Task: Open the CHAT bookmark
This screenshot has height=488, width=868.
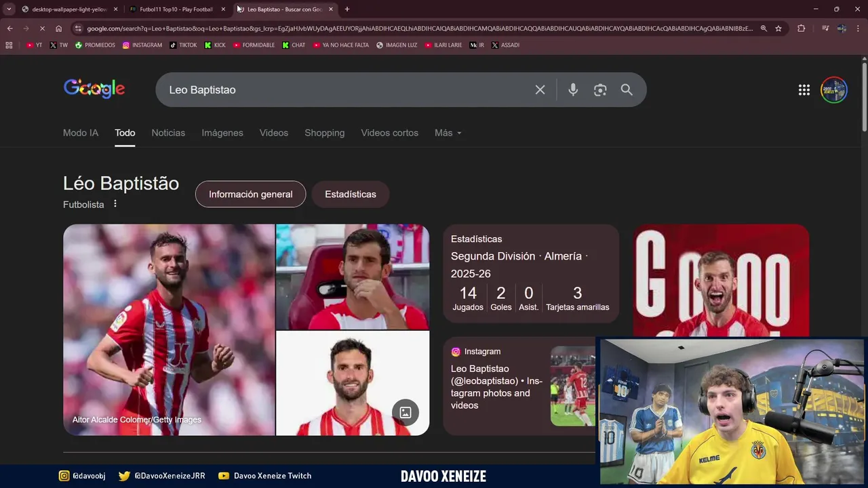Action: pos(294,45)
